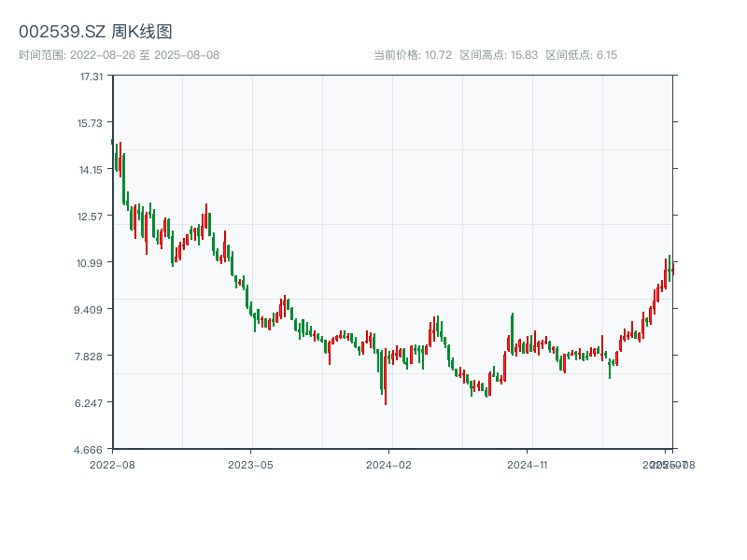Click the chart title 002539.SZ 周K线图
Image resolution: width=747 pixels, height=560 pixels.
[95, 33]
